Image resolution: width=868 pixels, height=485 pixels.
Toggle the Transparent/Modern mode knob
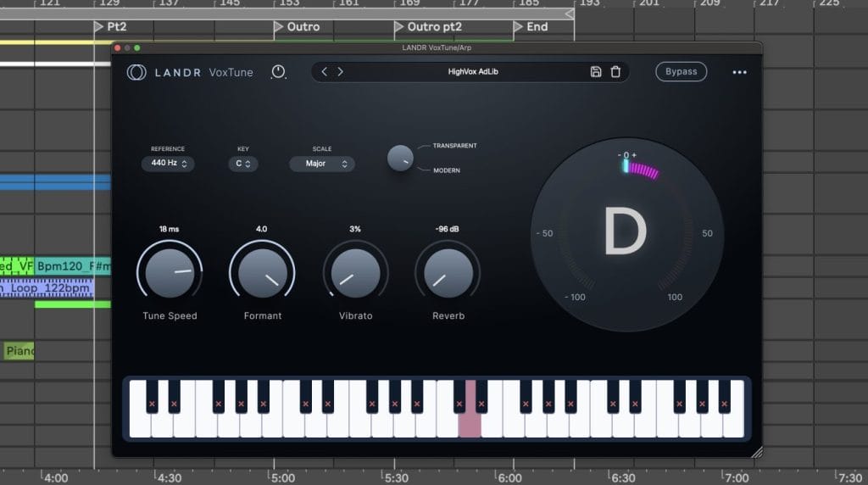coord(400,158)
